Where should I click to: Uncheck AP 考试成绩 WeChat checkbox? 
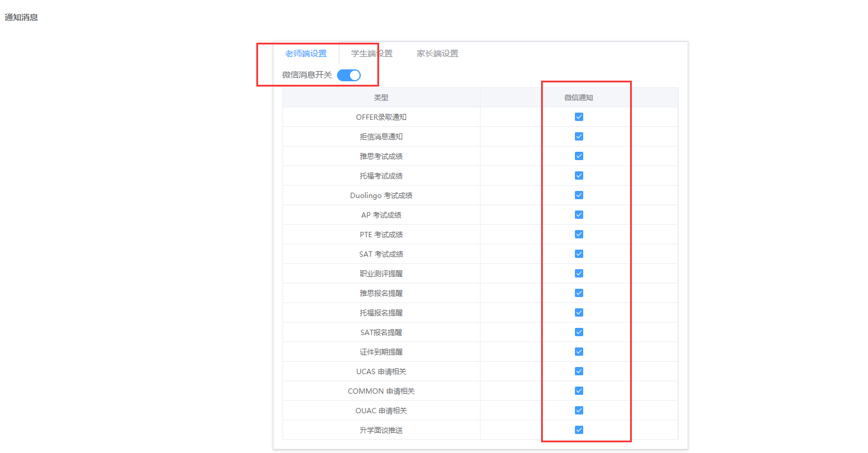579,215
